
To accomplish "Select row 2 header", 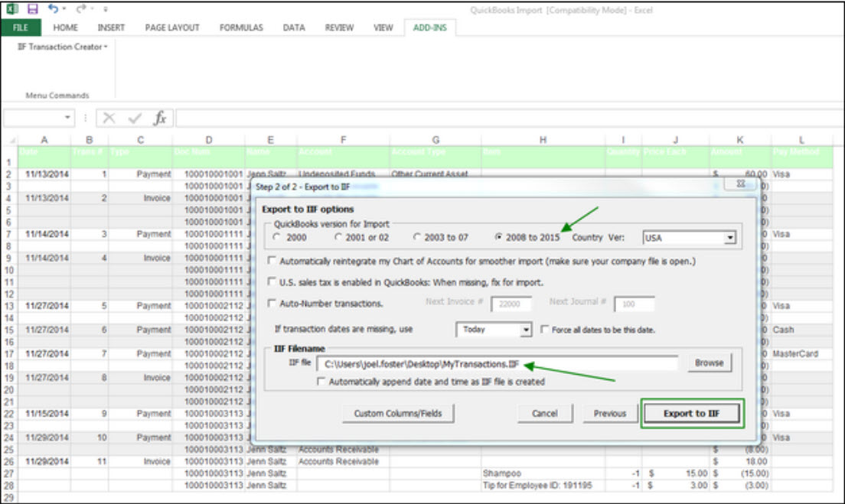I will (8, 174).
